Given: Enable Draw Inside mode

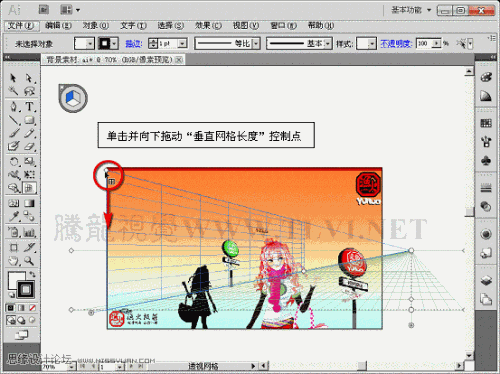Looking at the screenshot, I should pyautogui.click(x=32, y=320).
